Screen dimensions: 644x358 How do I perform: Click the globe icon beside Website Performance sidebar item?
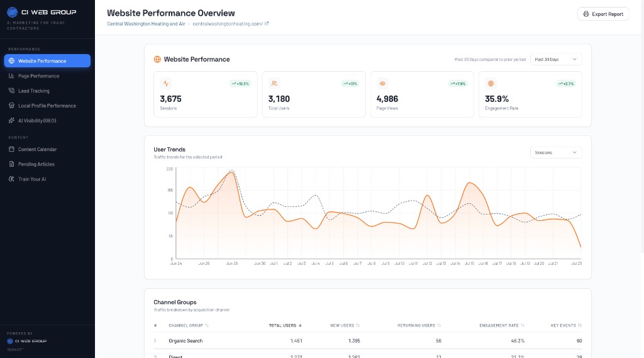11,61
